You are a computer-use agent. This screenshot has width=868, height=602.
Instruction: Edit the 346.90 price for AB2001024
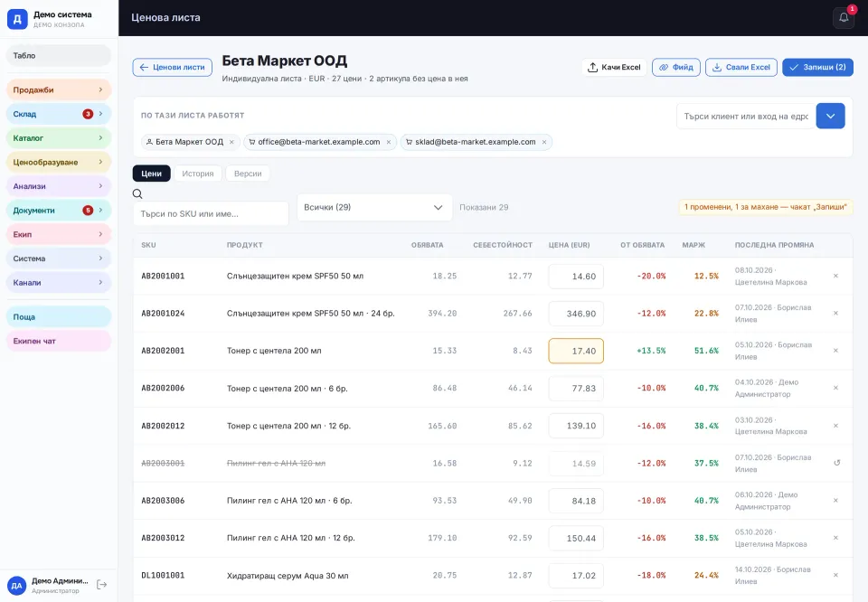(576, 314)
